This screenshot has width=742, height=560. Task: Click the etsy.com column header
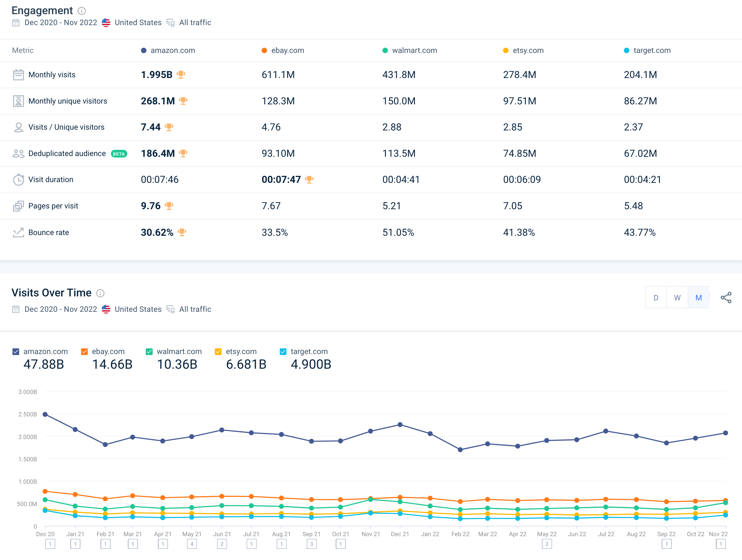click(x=528, y=50)
